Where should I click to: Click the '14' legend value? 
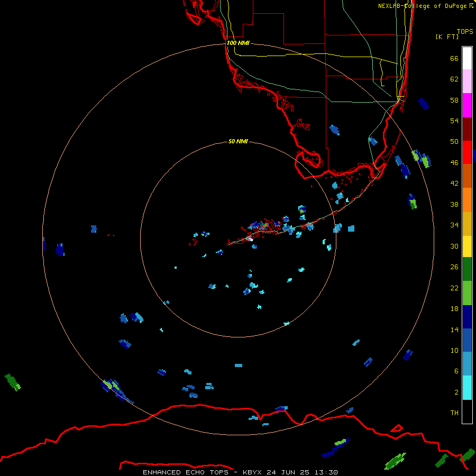click(x=454, y=329)
